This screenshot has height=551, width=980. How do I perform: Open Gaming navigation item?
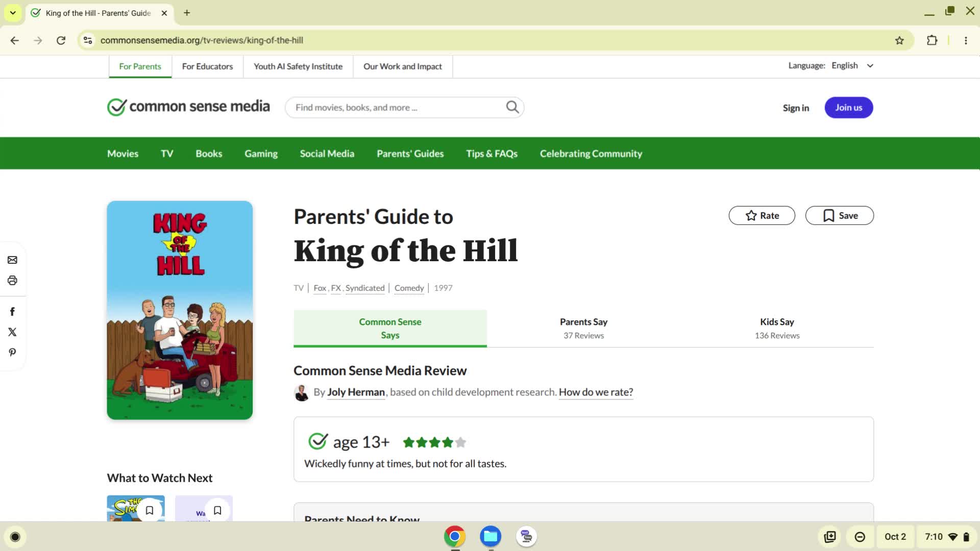pyautogui.click(x=261, y=154)
